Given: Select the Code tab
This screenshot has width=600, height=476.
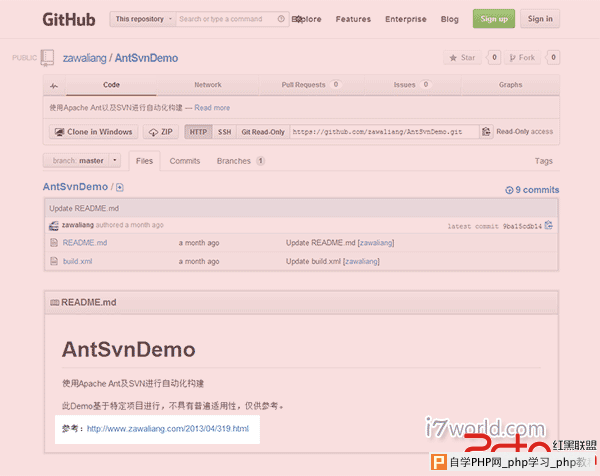Looking at the screenshot, I should point(111,85).
